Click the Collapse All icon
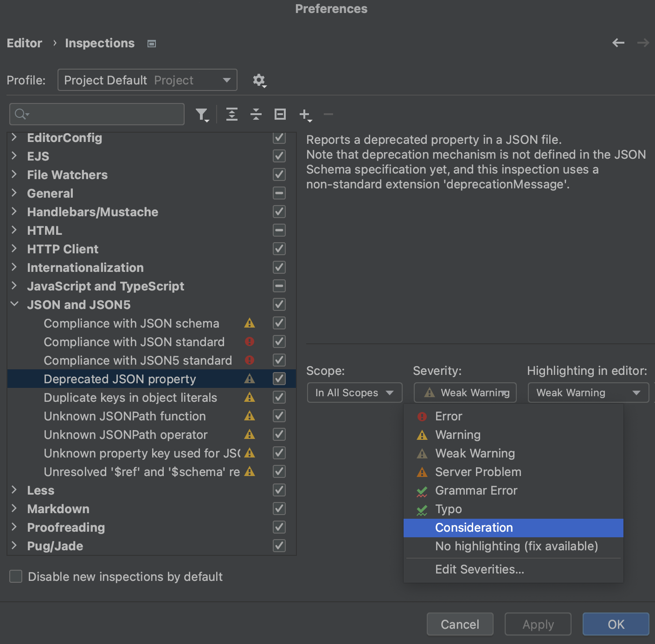 coord(256,114)
